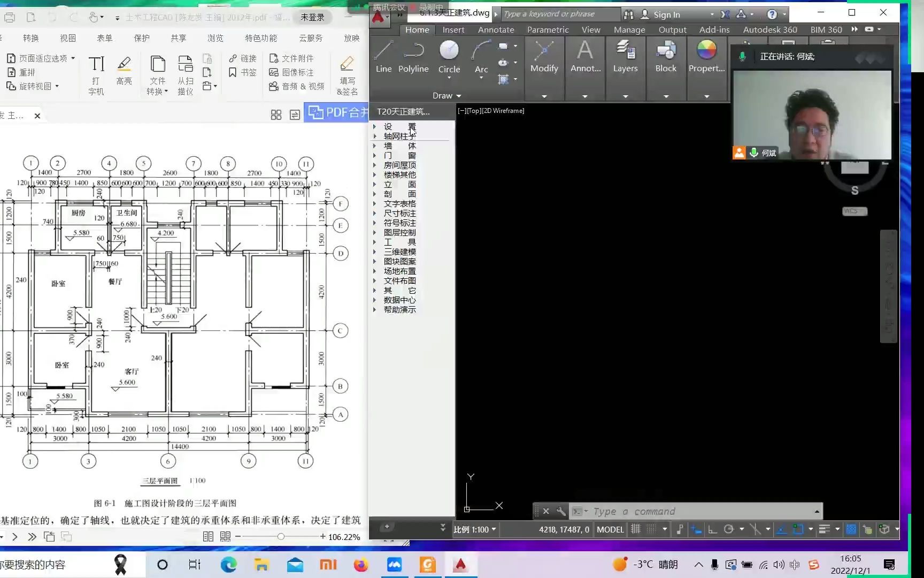Click the Block ribbon icon
The width and height of the screenshot is (924, 578).
(x=666, y=57)
